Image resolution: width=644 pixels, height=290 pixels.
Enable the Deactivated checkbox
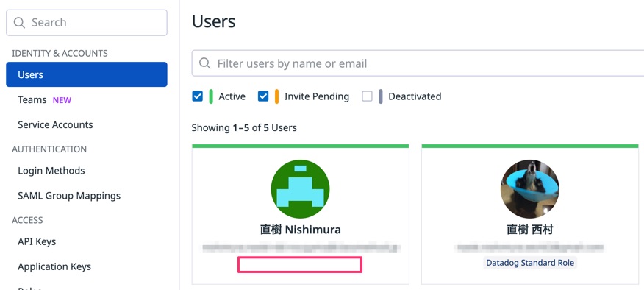367,96
